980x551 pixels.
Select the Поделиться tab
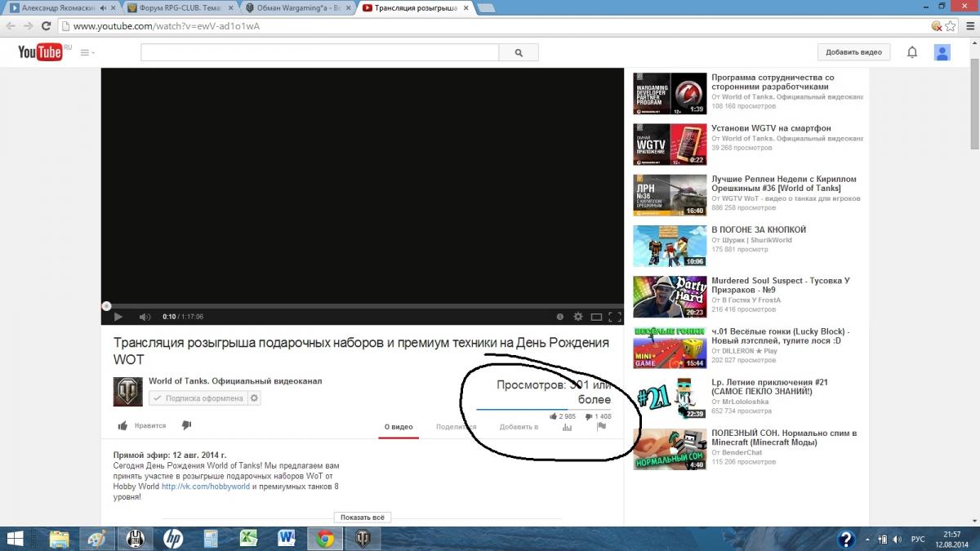[x=456, y=427]
